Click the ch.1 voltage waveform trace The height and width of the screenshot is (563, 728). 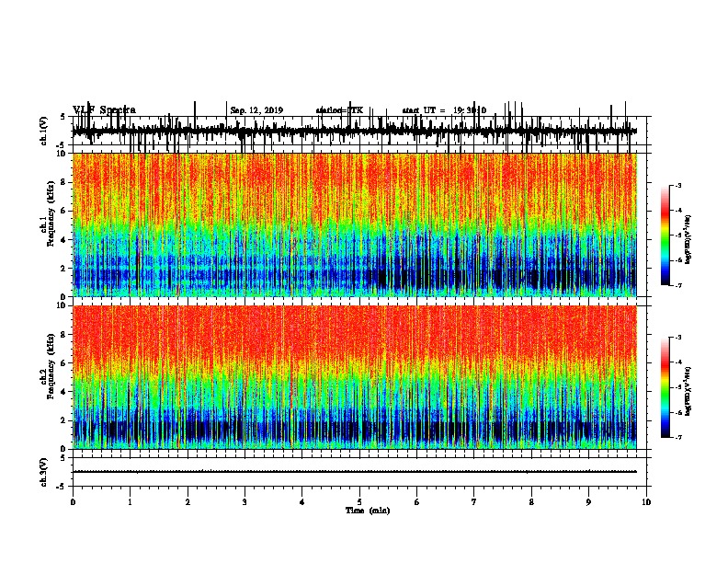point(355,132)
